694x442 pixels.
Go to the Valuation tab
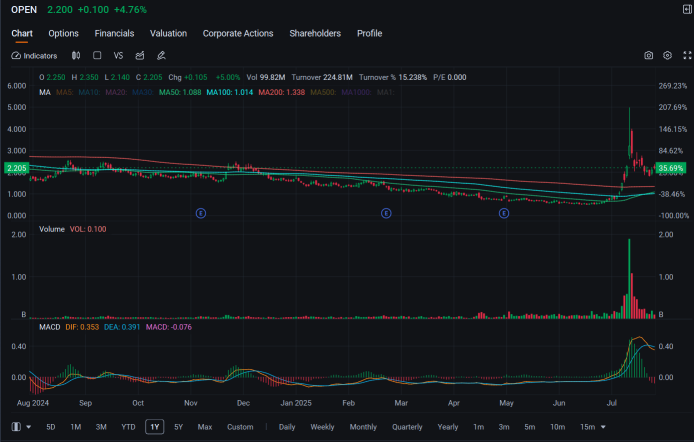pyautogui.click(x=168, y=34)
